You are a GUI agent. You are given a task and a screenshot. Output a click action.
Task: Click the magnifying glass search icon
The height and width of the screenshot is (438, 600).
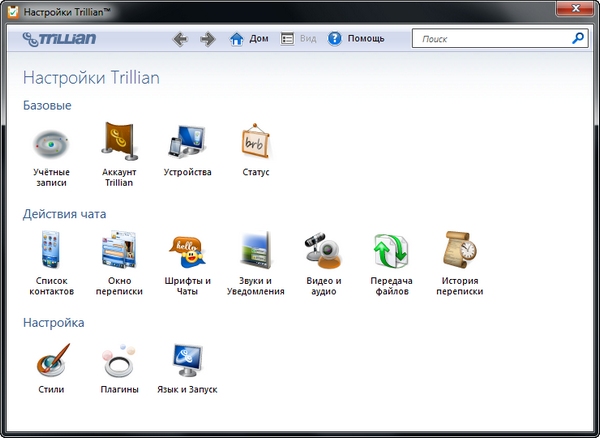[x=577, y=39]
